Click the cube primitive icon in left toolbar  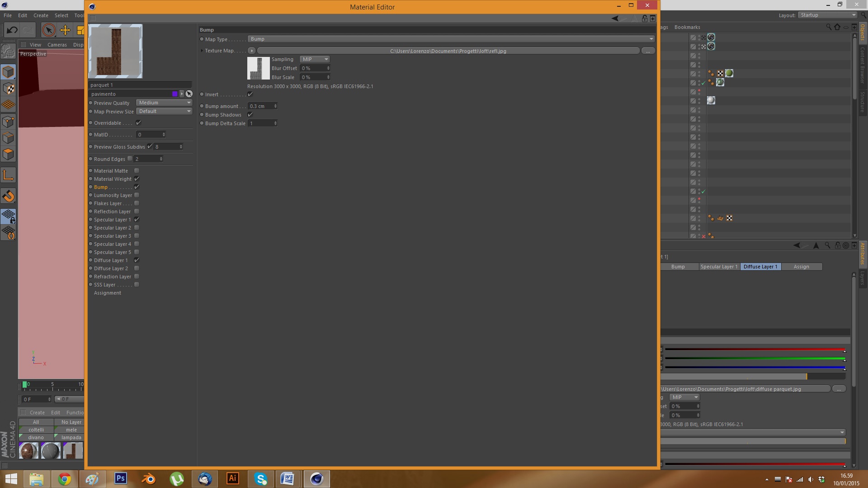click(x=8, y=72)
